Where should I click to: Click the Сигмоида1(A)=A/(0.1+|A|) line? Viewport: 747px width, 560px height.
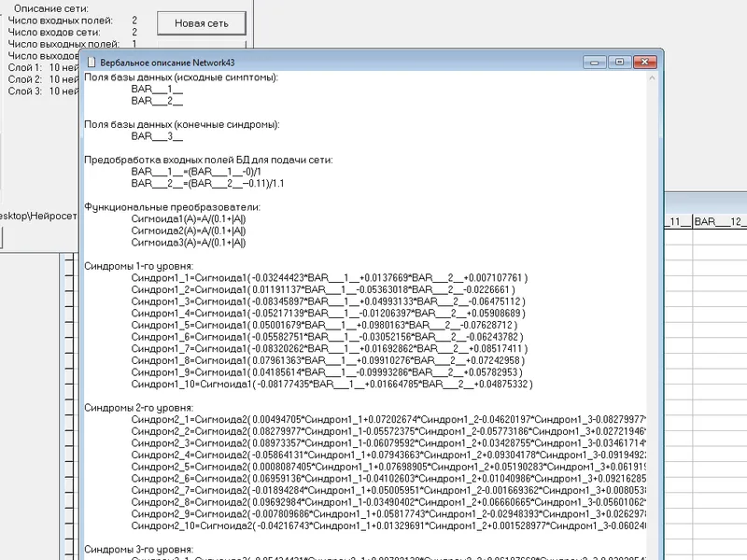pos(189,219)
